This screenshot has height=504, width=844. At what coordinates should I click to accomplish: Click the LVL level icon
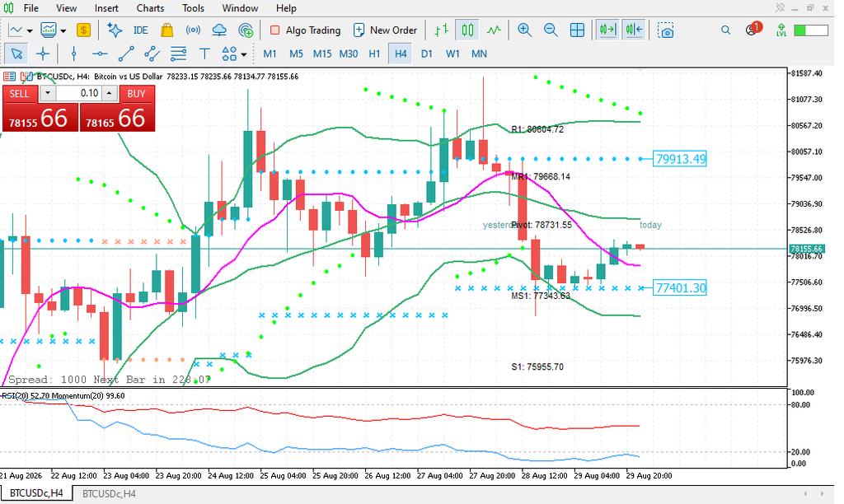coord(781,30)
